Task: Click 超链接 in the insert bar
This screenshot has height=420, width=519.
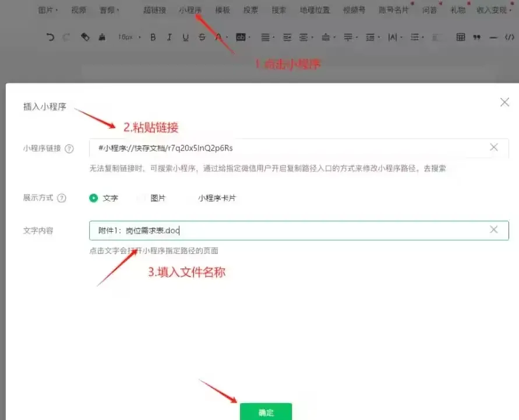Action: point(154,10)
